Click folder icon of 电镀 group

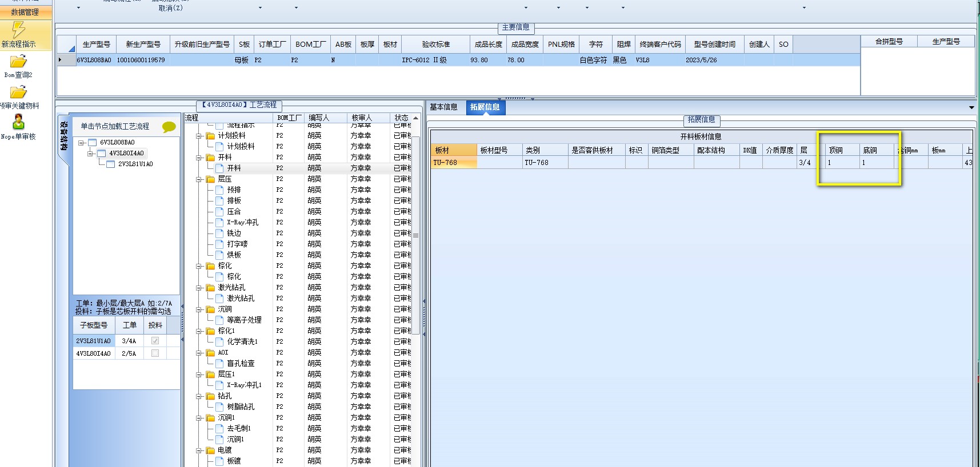210,450
